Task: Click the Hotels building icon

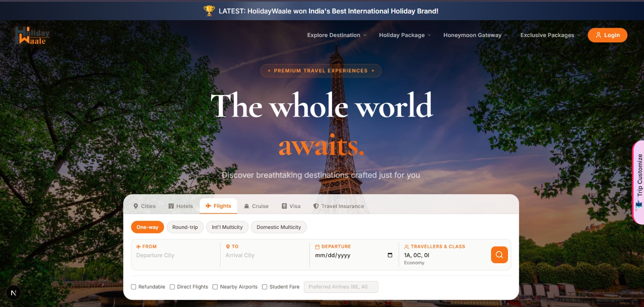Action: pyautogui.click(x=171, y=206)
